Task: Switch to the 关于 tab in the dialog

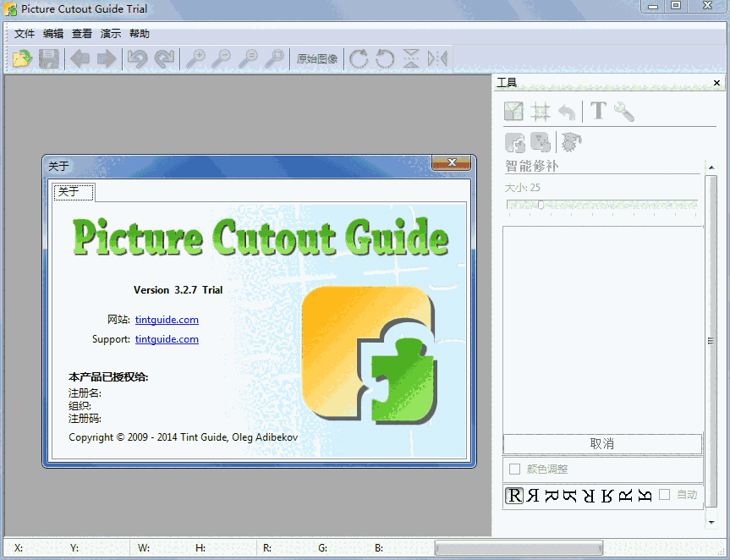Action: click(x=73, y=192)
